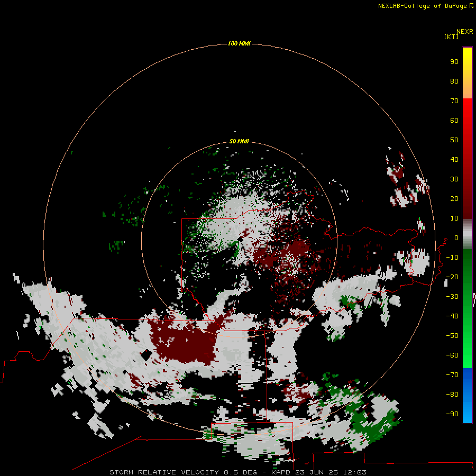The image size is (476, 476).
Task: Click the -60 value on the velocity scale
Action: tap(452, 355)
